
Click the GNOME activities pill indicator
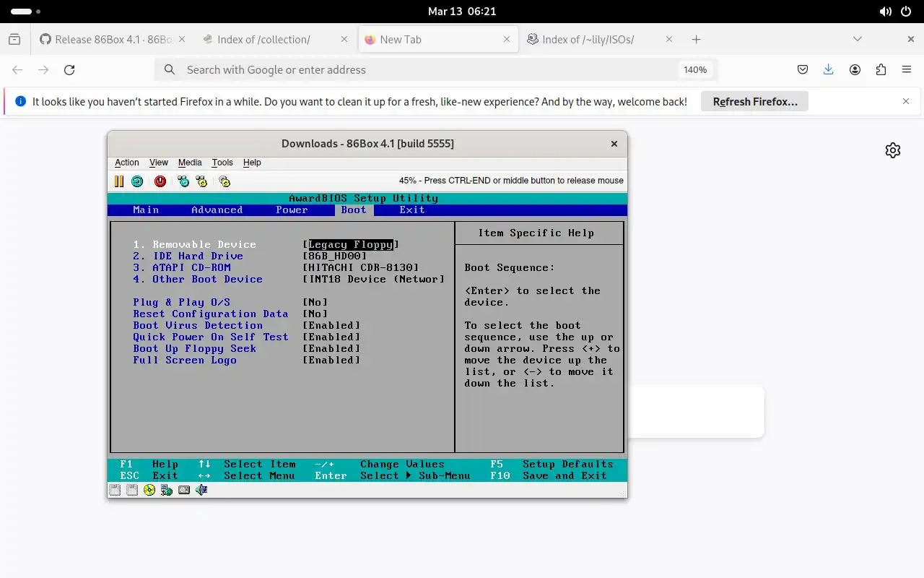(x=26, y=12)
